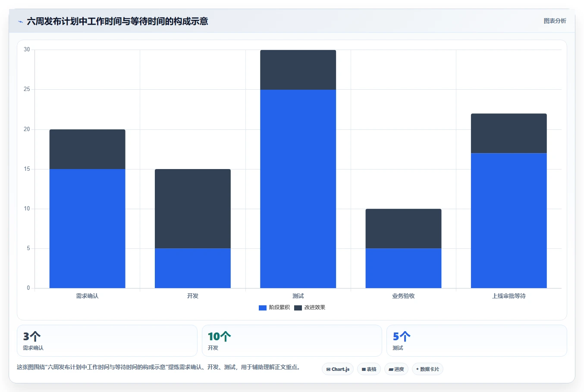Click the dark bar segment for 测试
Screen dimensions: 584x392
click(298, 70)
